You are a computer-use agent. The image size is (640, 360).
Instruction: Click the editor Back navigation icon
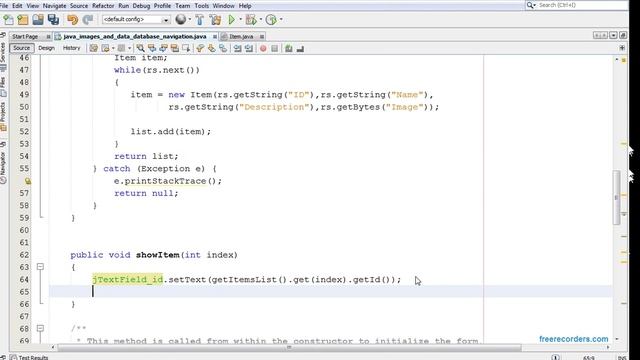(105, 49)
